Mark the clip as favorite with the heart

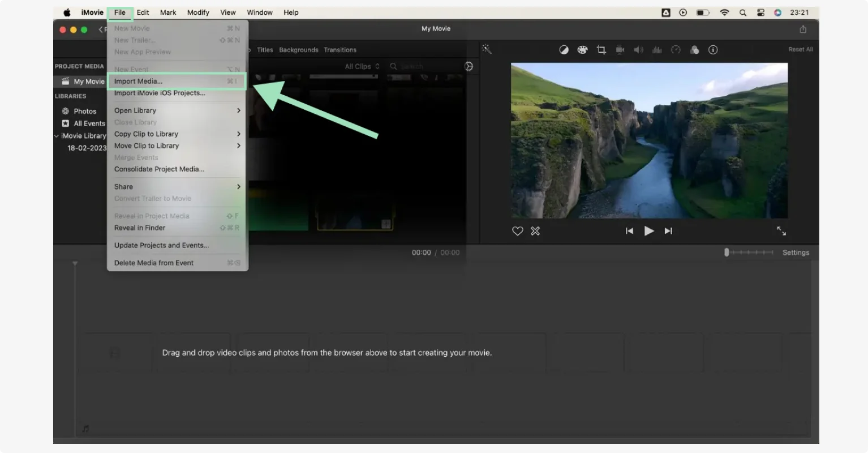point(517,230)
